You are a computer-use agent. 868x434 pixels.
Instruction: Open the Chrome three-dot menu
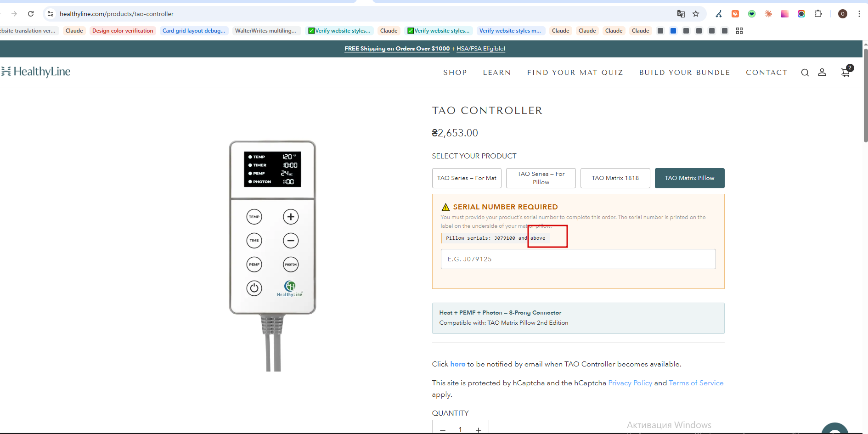click(x=859, y=14)
